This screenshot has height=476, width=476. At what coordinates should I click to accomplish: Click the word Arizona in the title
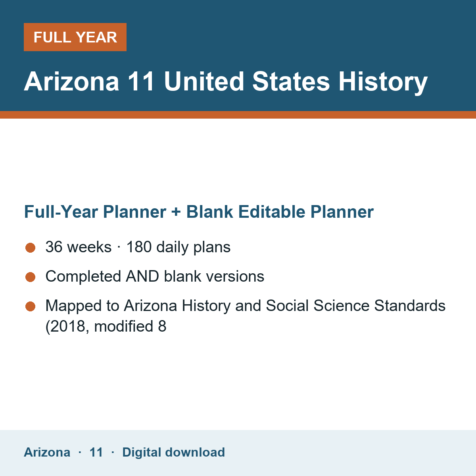[x=72, y=82]
